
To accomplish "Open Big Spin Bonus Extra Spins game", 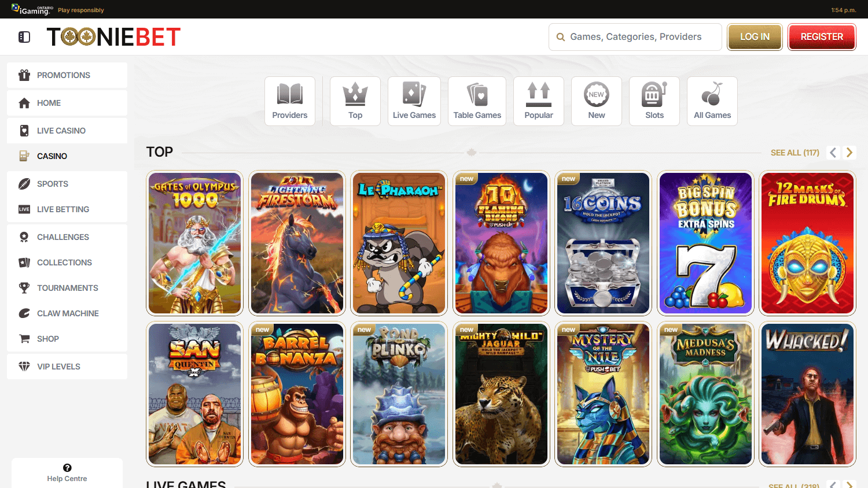I will (x=706, y=243).
